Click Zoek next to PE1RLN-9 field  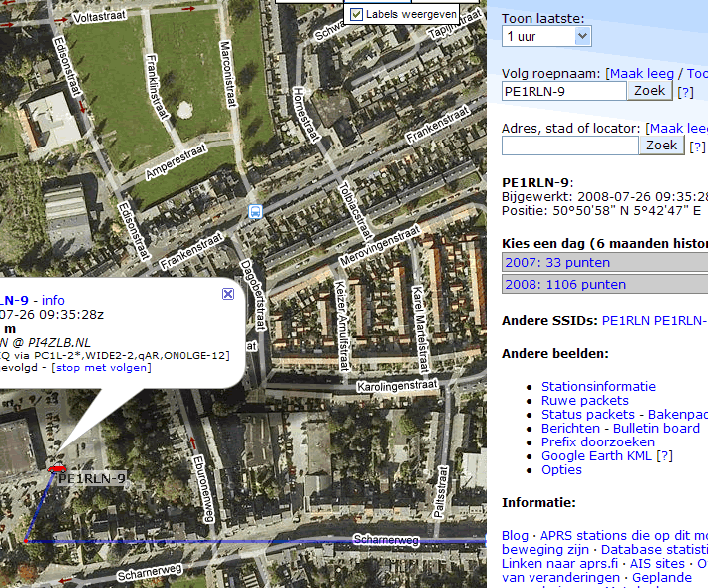click(650, 91)
